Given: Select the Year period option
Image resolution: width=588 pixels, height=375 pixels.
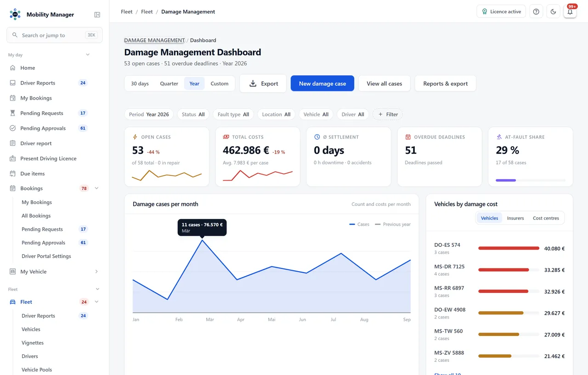Looking at the screenshot, I should click(x=194, y=84).
